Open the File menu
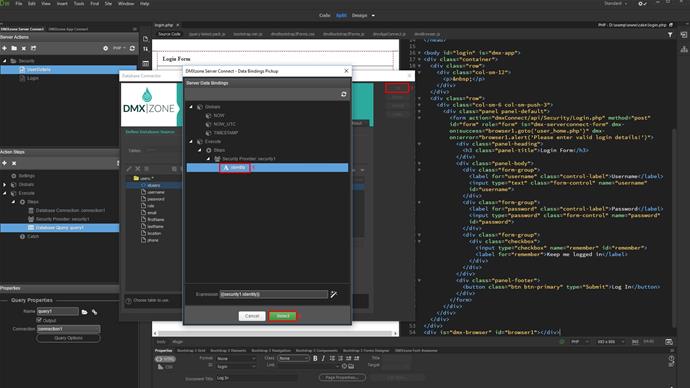Image resolution: width=690 pixels, height=388 pixels. (x=19, y=4)
